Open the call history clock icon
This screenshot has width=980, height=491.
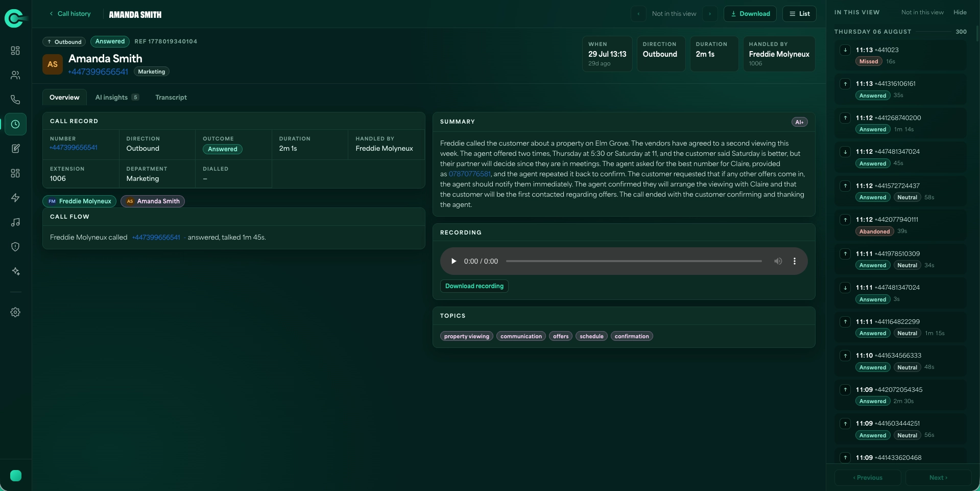point(15,124)
